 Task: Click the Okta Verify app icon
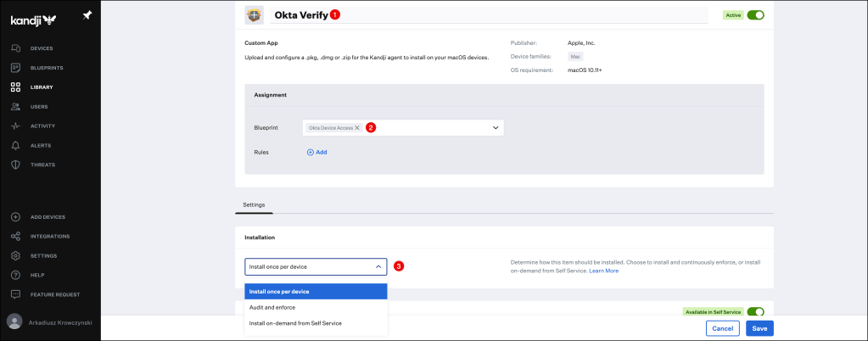pyautogui.click(x=254, y=15)
